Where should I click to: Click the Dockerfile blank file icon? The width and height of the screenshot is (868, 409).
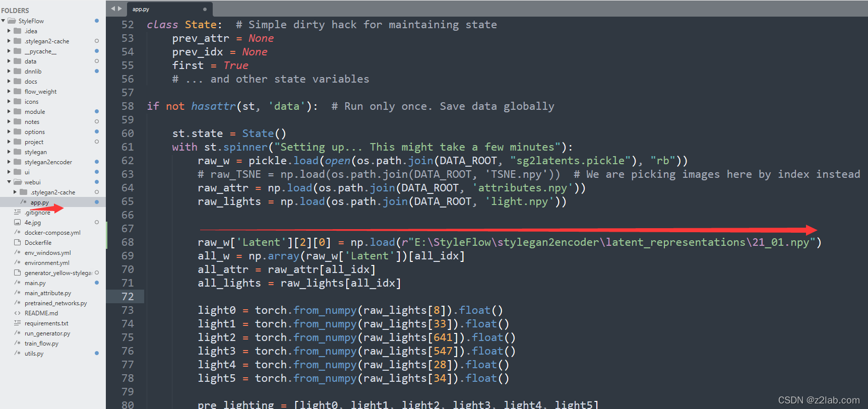click(18, 242)
